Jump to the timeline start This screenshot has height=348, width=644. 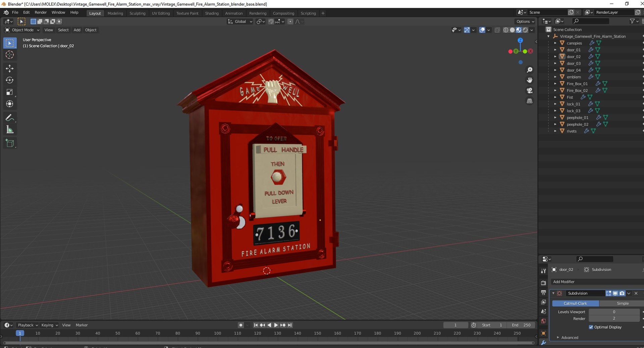[256, 325]
